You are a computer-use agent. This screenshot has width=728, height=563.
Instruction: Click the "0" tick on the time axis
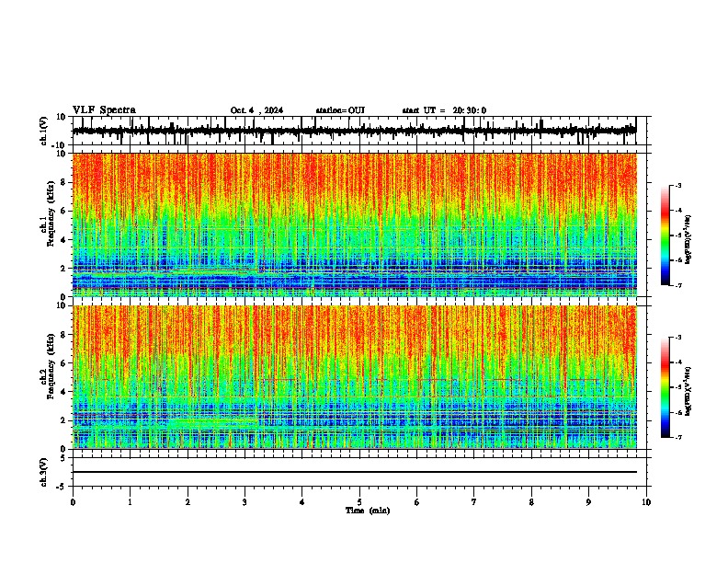tap(73, 502)
